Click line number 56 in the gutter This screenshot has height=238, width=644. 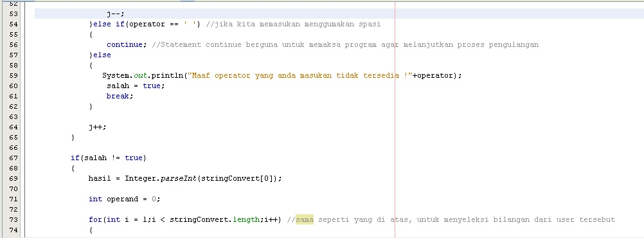click(13, 45)
